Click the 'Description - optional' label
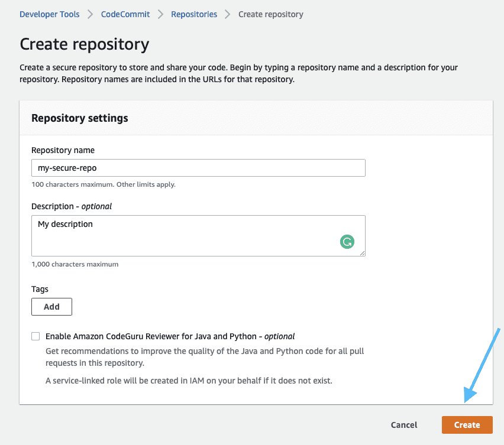This screenshot has height=445, width=504. pos(72,206)
